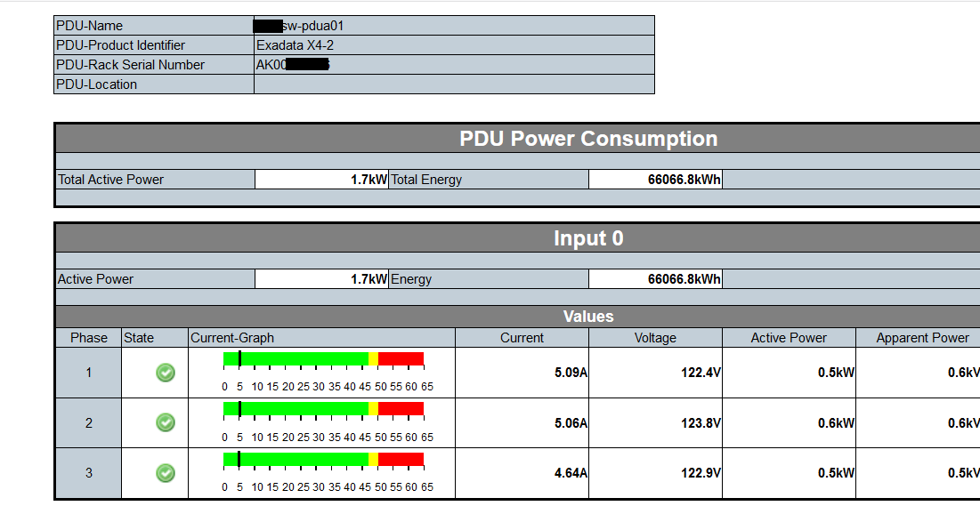Click the Phase 3 green status icon
The width and height of the screenshot is (980, 514).
[x=165, y=472]
